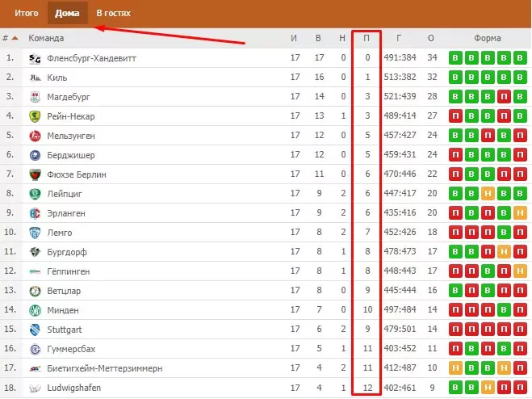Click the goals value 491:384

click(x=400, y=57)
